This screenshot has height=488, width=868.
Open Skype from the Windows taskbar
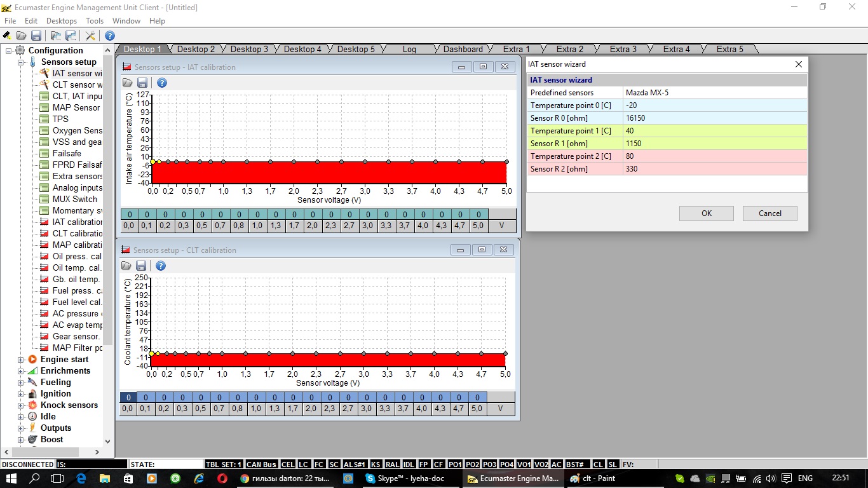(405, 478)
